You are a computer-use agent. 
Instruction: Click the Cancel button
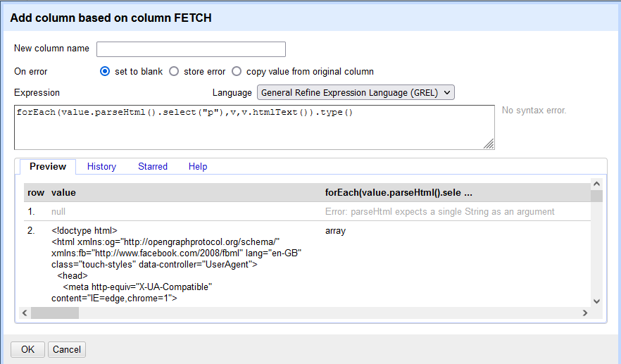coord(66,349)
